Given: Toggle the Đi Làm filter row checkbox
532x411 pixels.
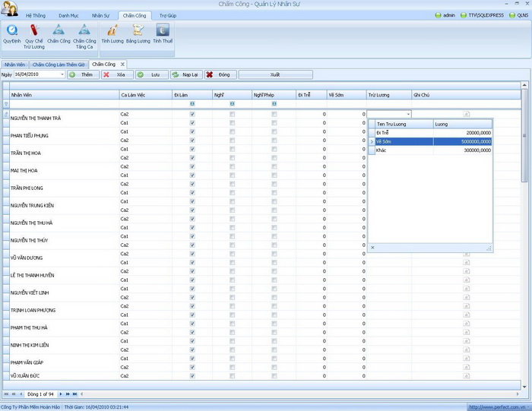Looking at the screenshot, I should tap(192, 104).
